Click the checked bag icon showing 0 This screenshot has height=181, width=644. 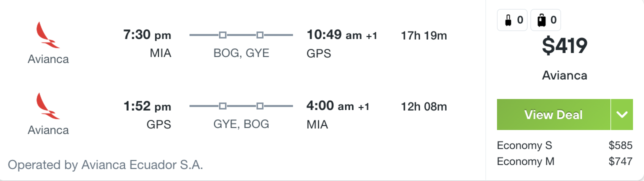pyautogui.click(x=545, y=20)
